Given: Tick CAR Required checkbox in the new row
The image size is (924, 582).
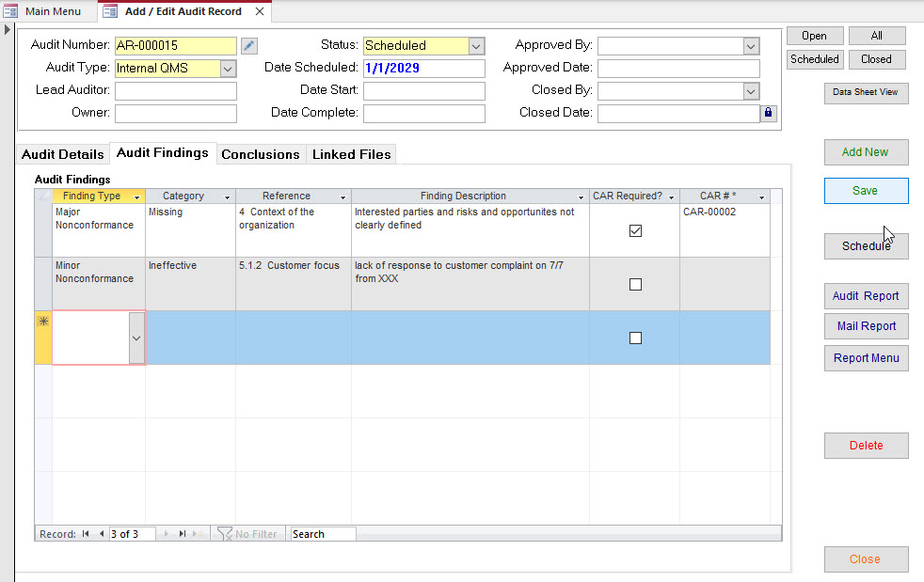Looking at the screenshot, I should (x=635, y=338).
